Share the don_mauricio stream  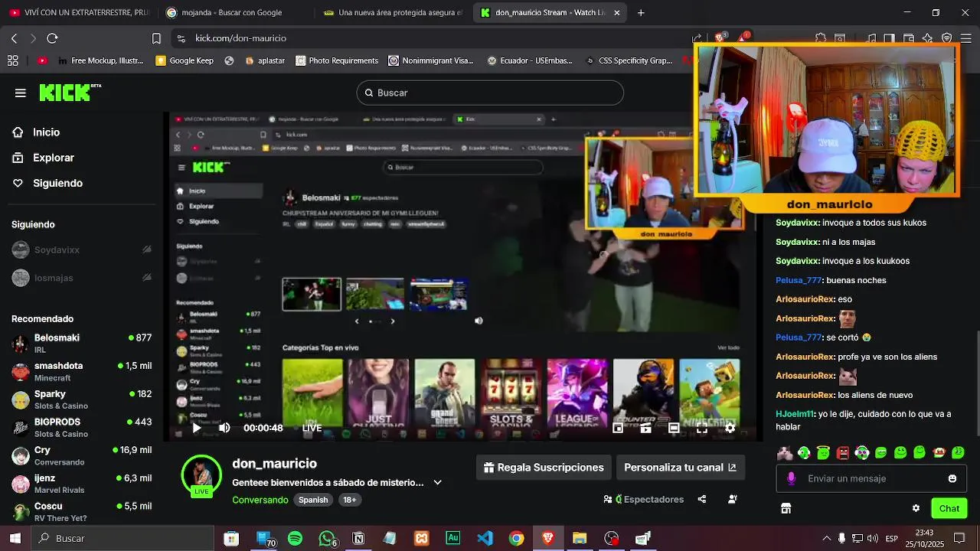(702, 499)
